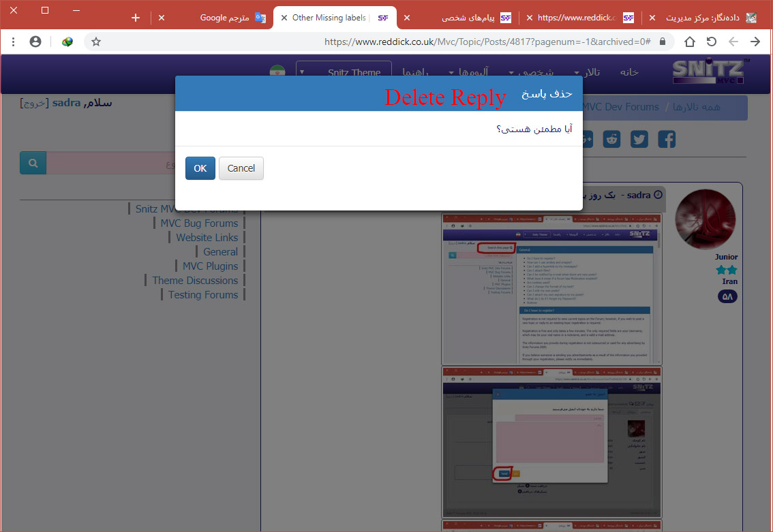Confirm deletion with the OK button
The image size is (773, 532).
(200, 168)
